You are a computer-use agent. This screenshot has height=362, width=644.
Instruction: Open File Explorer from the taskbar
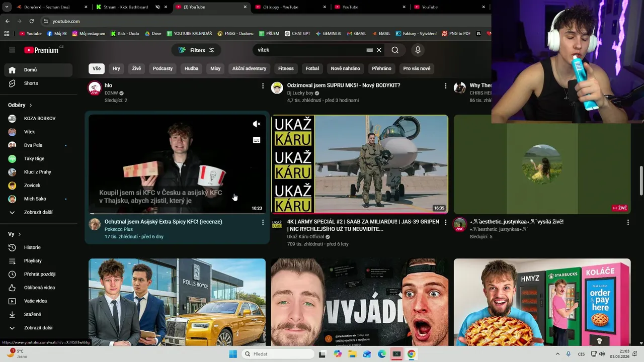point(352,354)
